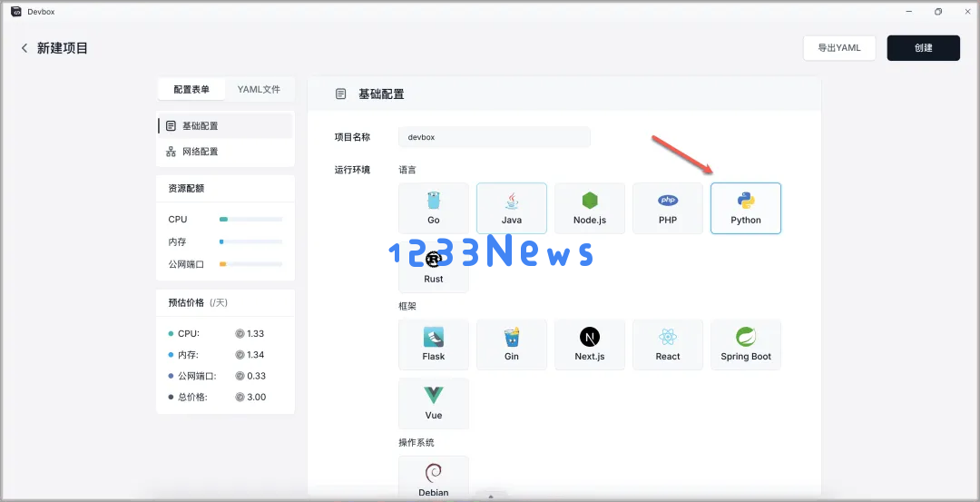Click the 运行环境 field label

352,170
